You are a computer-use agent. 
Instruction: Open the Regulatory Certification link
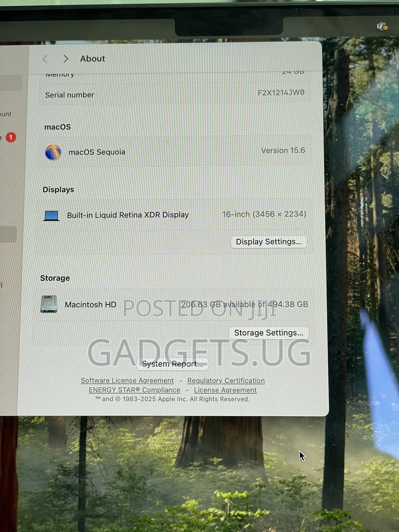click(226, 381)
